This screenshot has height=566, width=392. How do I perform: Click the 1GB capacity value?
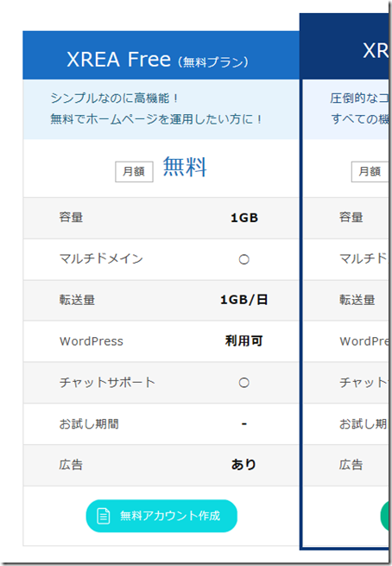pyautogui.click(x=244, y=218)
